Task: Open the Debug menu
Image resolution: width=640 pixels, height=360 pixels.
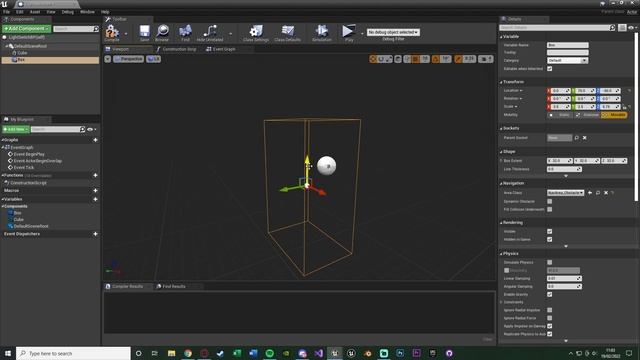Action: [68, 12]
